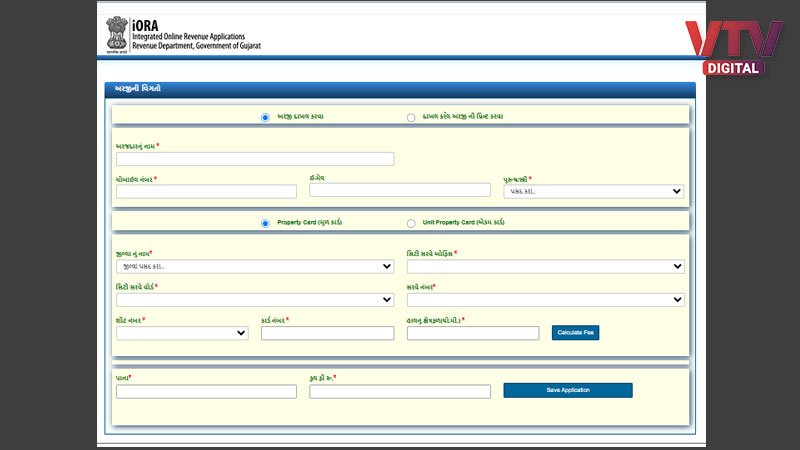The image size is (800, 450).
Task: Expand the City Survey Office dropdown
Action: tap(545, 266)
